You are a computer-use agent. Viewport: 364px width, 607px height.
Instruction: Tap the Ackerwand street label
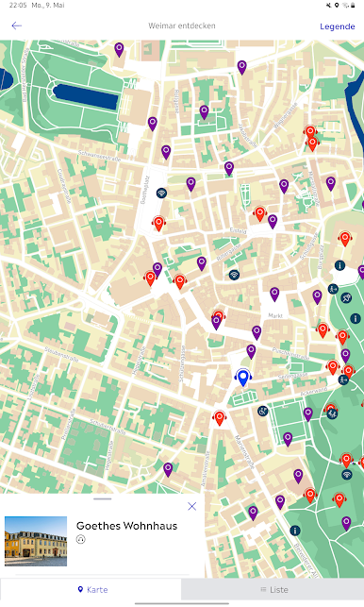pyautogui.click(x=314, y=391)
